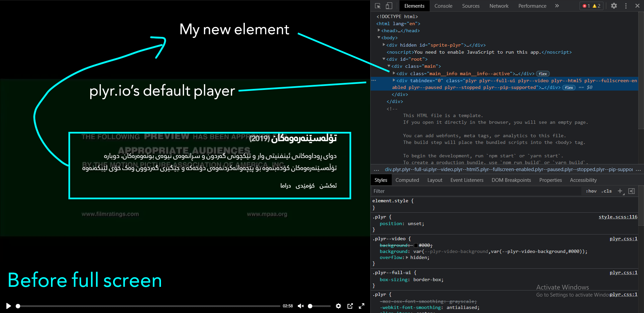The image size is (644, 313).
Task: Expand the overflow hidden shorthand arrow
Action: click(407, 257)
